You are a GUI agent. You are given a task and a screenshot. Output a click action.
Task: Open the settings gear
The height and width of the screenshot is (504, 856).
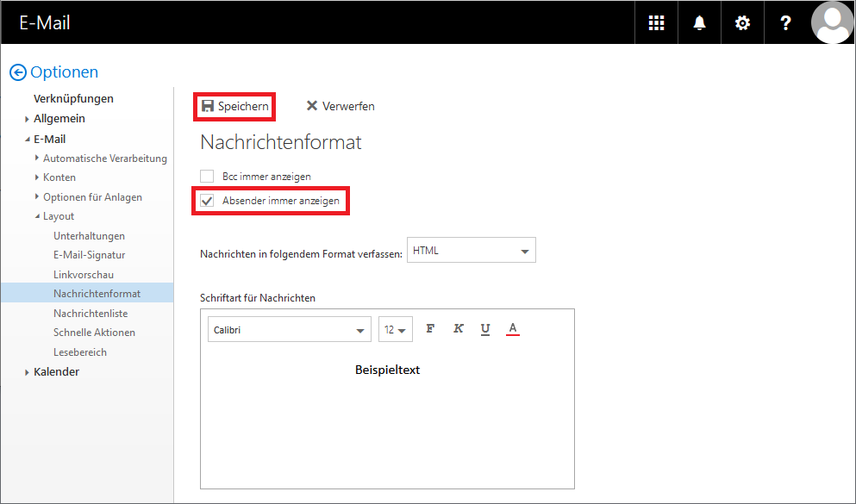[x=742, y=22]
